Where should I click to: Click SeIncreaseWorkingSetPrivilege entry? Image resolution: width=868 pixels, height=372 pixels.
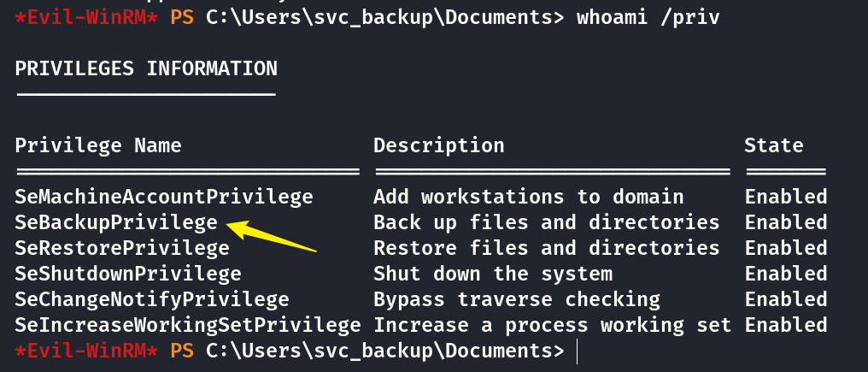[188, 325]
